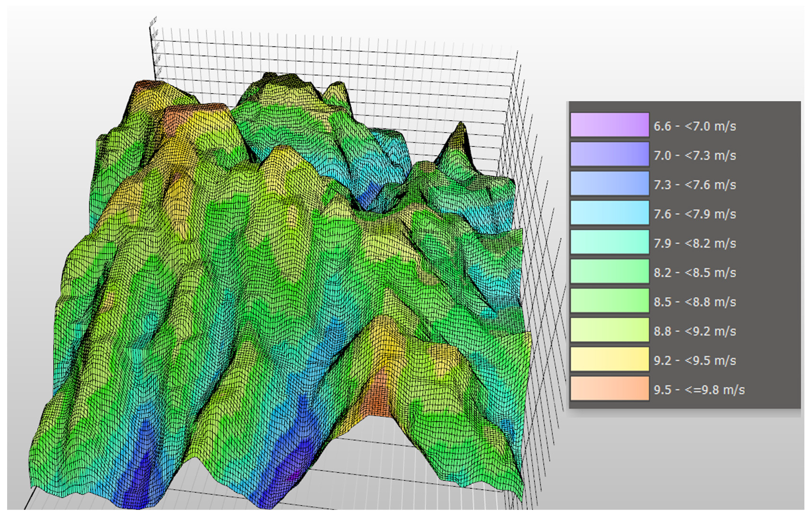This screenshot has width=812, height=518.
Task: Click the purple 6.6 - <7.0 m/s swatch
Action: pyautogui.click(x=609, y=125)
